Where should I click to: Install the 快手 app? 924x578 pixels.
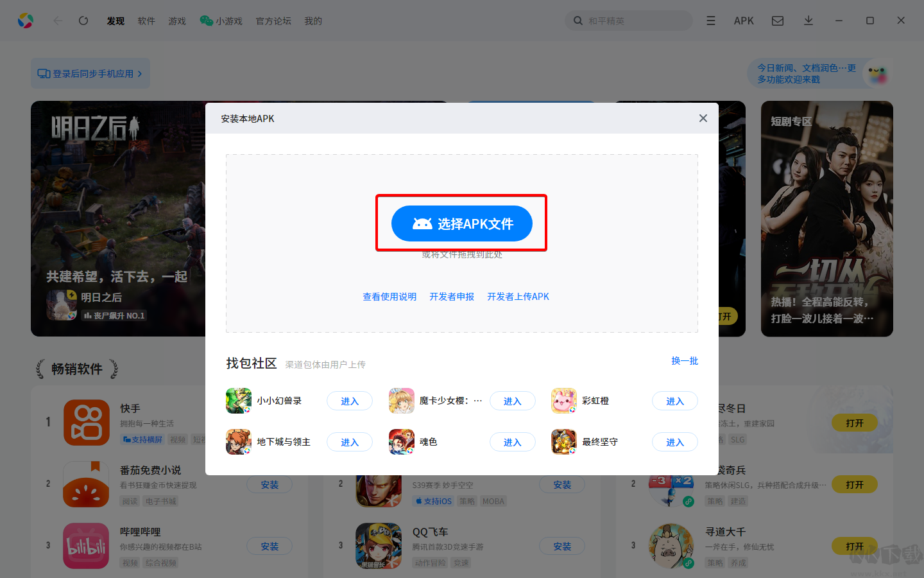pyautogui.click(x=269, y=423)
